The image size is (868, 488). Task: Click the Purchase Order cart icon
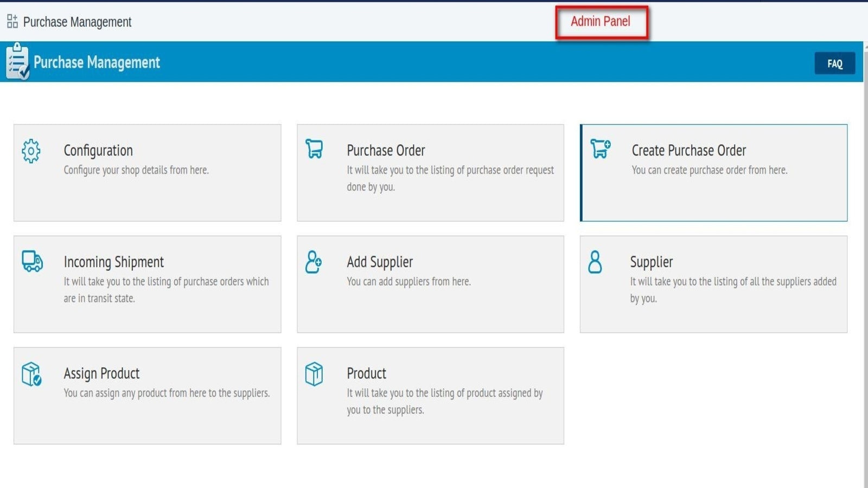(x=314, y=149)
